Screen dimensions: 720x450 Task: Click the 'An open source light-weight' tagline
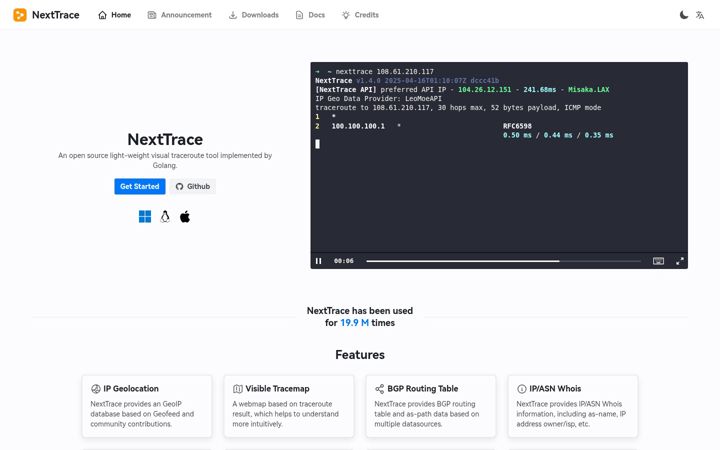point(165,160)
